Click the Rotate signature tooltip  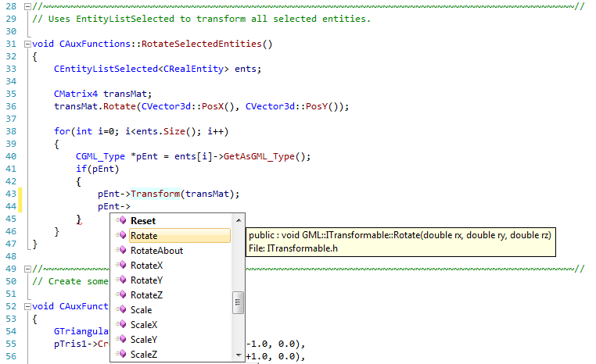[400, 241]
